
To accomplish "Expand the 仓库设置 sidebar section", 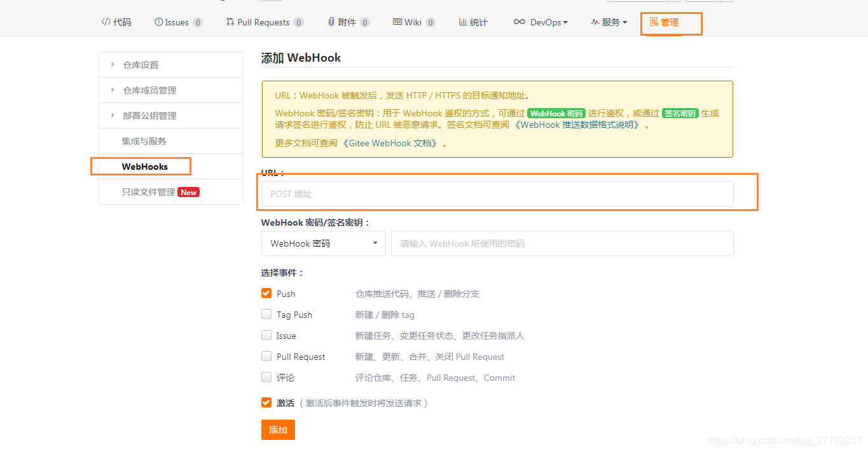I will [171, 65].
